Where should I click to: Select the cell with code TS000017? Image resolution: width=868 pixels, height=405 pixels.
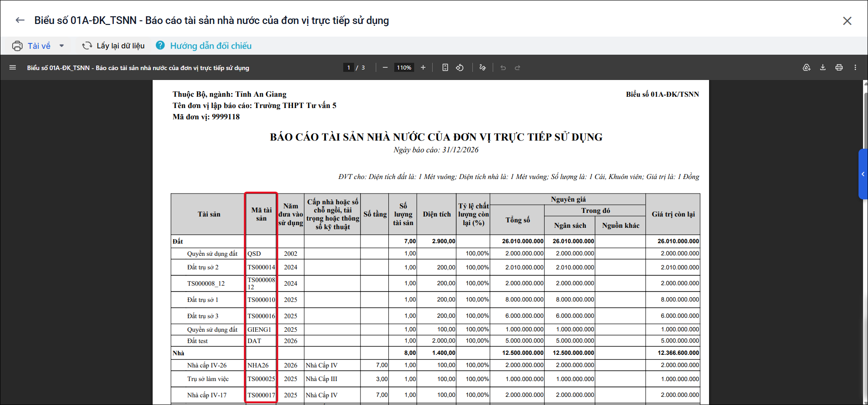point(261,395)
